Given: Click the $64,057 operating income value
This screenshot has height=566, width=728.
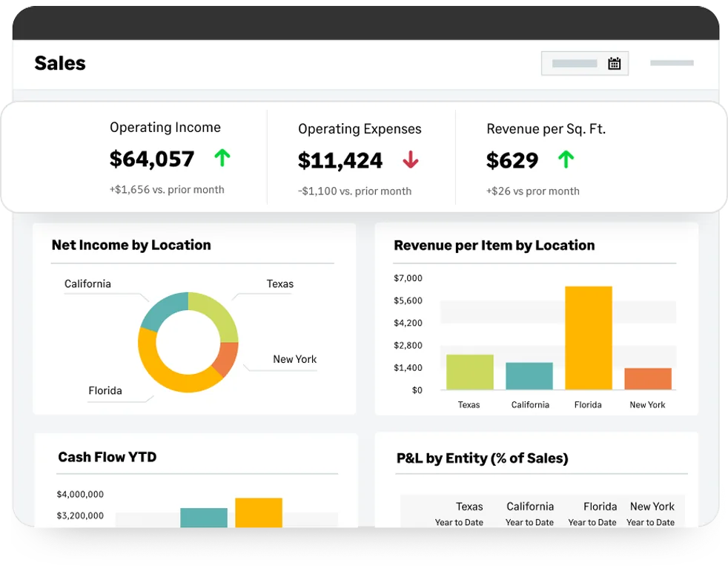Looking at the screenshot, I should [x=152, y=159].
